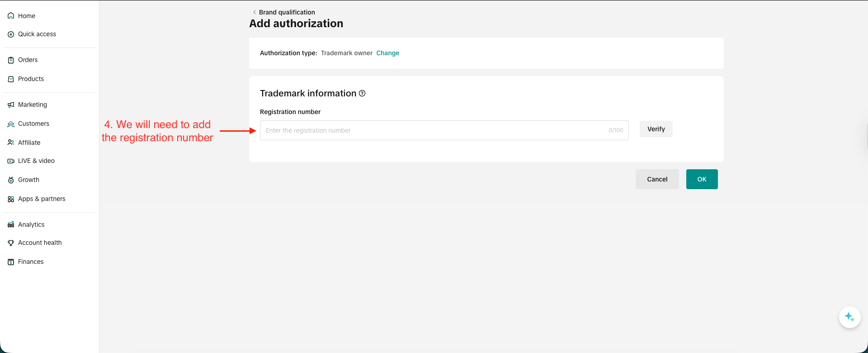868x353 pixels.
Task: Click the Marketing megaphone icon
Action: (x=11, y=105)
